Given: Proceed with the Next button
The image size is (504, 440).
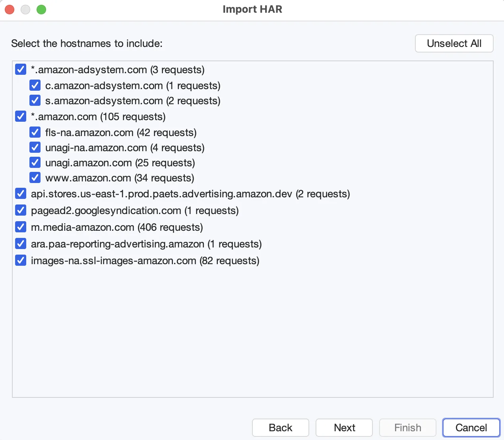Looking at the screenshot, I should click(344, 428).
